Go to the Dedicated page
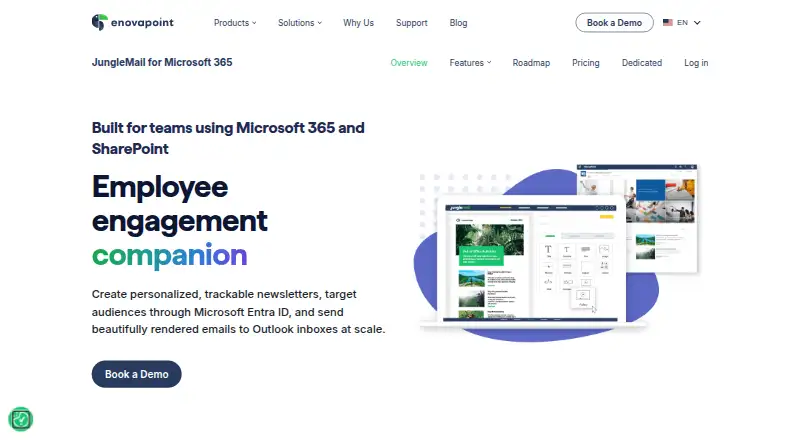This screenshot has height=440, width=800. click(x=642, y=63)
